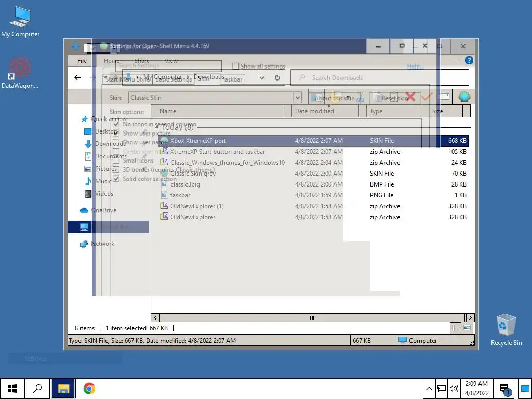Click the orange checkmark icon in Explorer toolbar
This screenshot has height=399, width=532.
427,97
